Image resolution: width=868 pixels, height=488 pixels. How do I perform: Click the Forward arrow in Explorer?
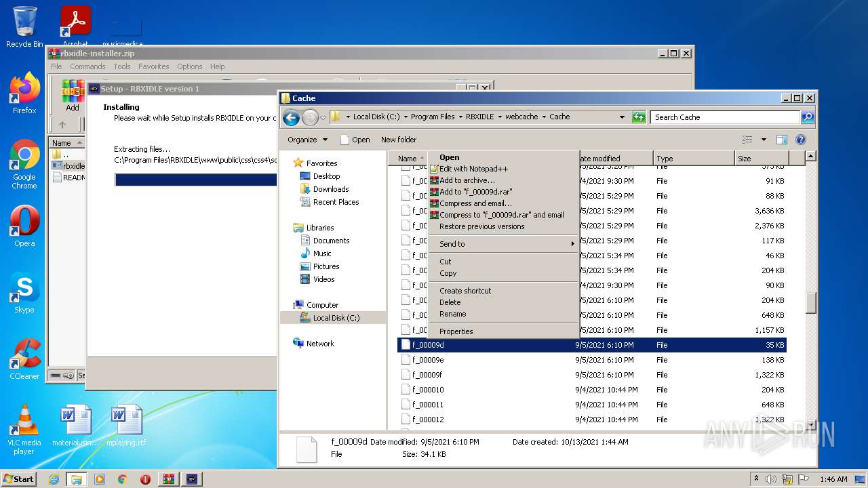310,117
